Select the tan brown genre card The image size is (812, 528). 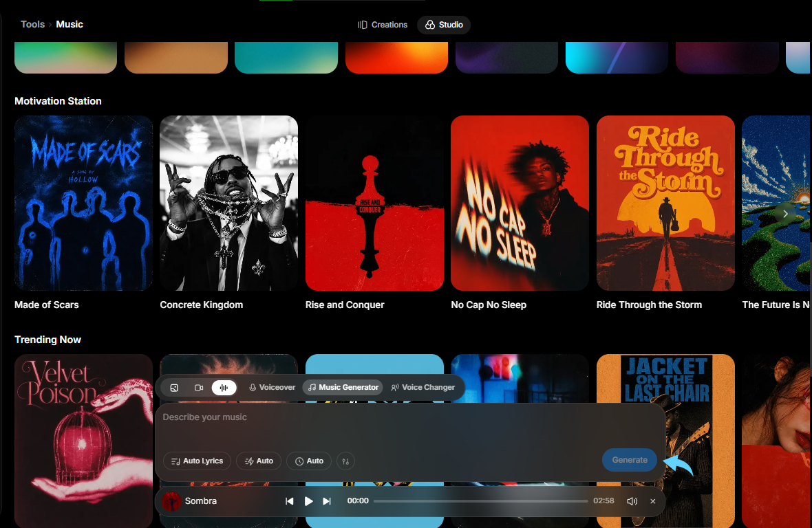tap(176, 57)
